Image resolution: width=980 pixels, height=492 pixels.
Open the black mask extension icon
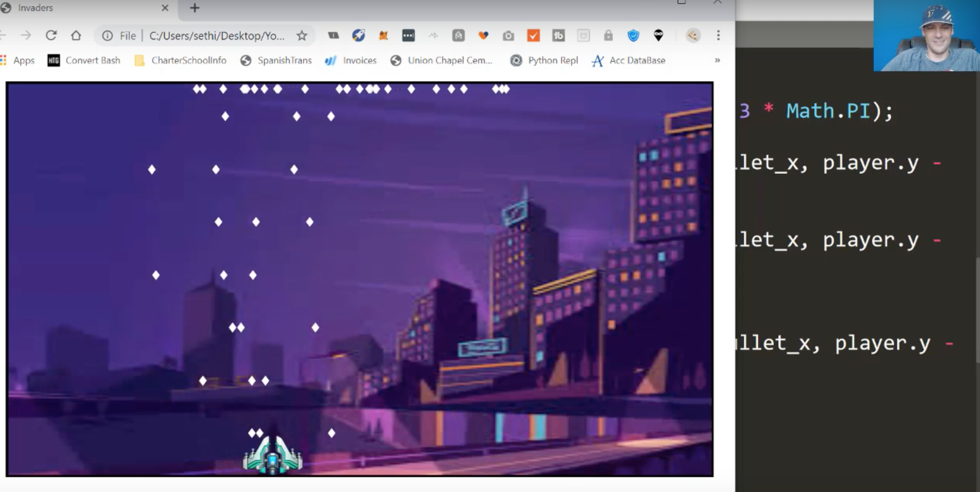click(658, 36)
